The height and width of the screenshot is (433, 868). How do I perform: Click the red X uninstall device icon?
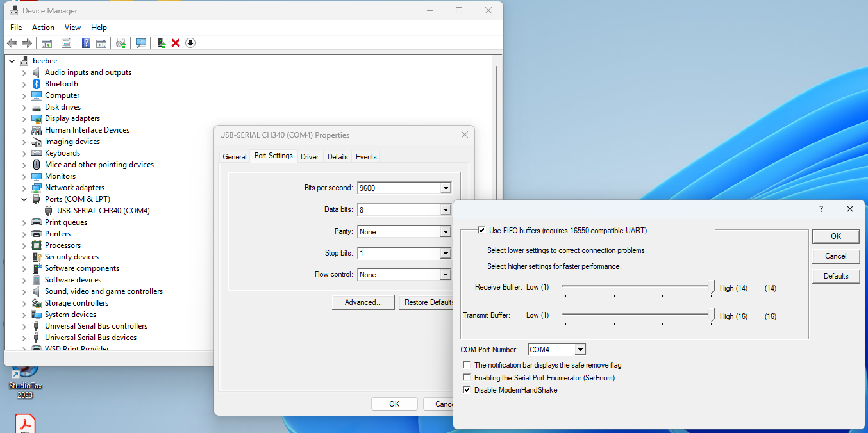pyautogui.click(x=176, y=43)
